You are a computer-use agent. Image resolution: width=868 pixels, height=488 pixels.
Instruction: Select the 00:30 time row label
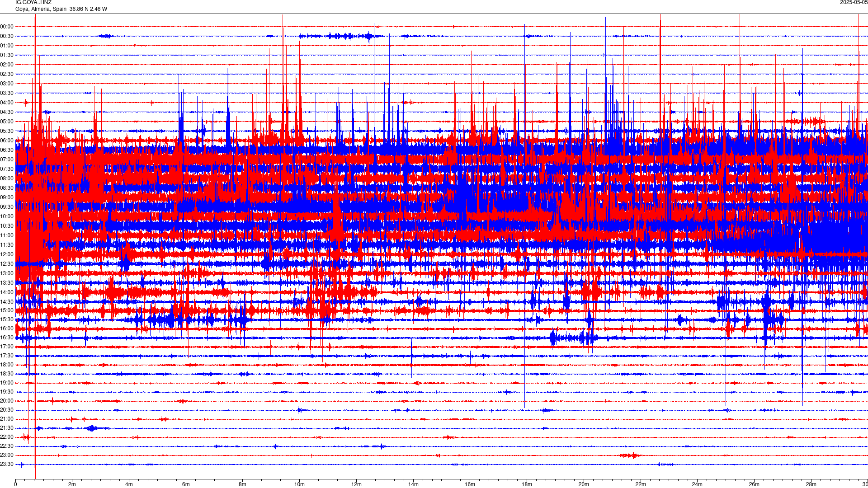(x=7, y=36)
